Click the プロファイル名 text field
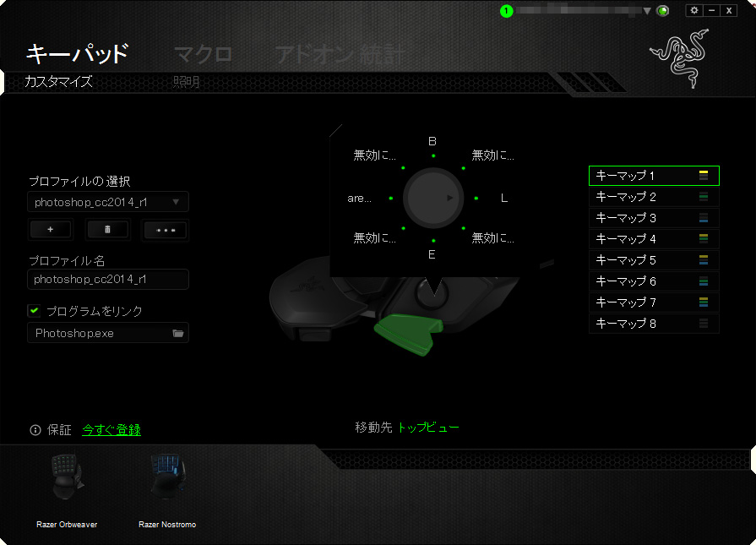756x545 pixels. point(108,279)
